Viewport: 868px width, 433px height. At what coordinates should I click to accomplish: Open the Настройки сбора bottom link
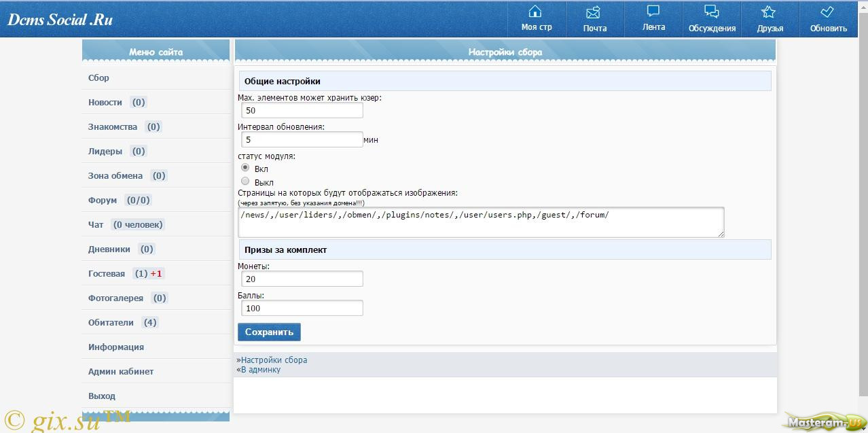click(x=274, y=360)
